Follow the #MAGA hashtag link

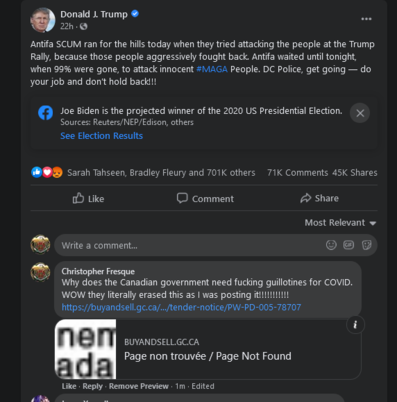point(212,69)
